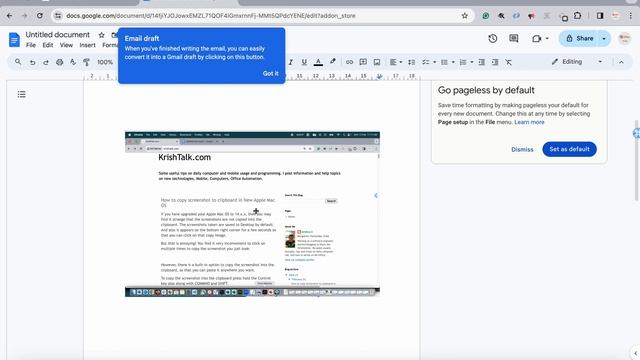Increase the indent

(x=495, y=62)
